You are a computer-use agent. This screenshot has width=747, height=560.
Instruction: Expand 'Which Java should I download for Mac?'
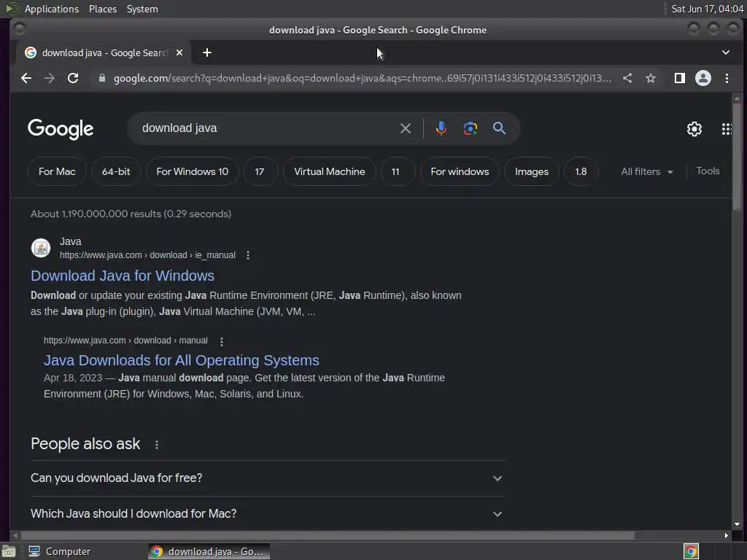pyautogui.click(x=267, y=514)
